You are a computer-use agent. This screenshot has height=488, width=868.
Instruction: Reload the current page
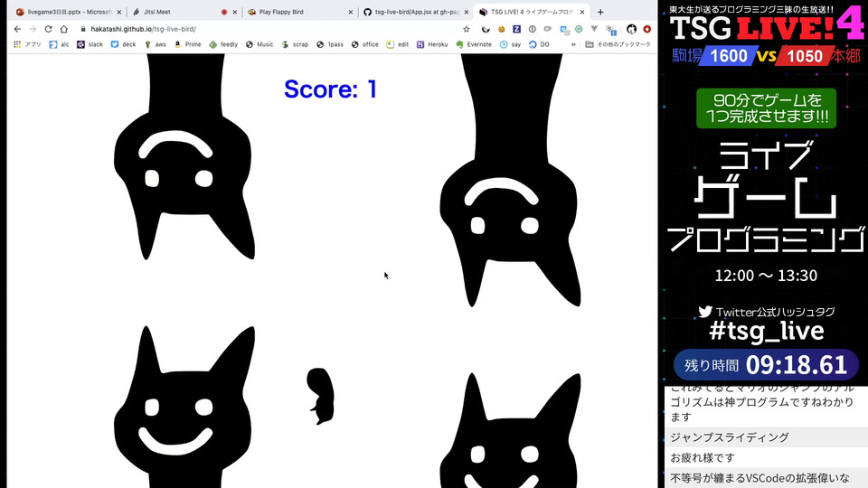(x=48, y=29)
